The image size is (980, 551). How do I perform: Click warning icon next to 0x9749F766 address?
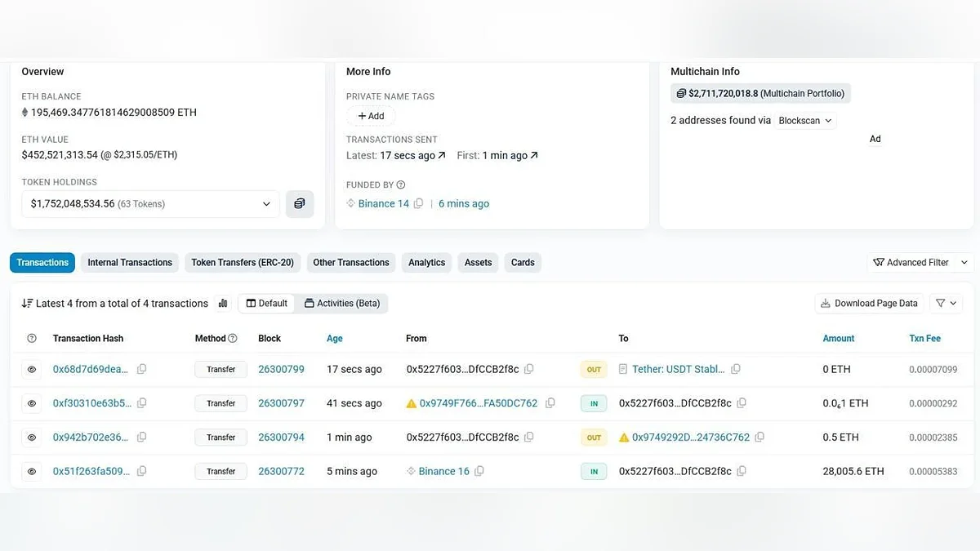coord(412,403)
